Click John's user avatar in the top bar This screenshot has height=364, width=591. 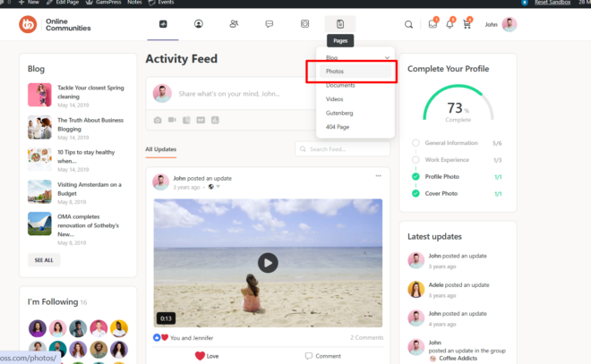[510, 24]
